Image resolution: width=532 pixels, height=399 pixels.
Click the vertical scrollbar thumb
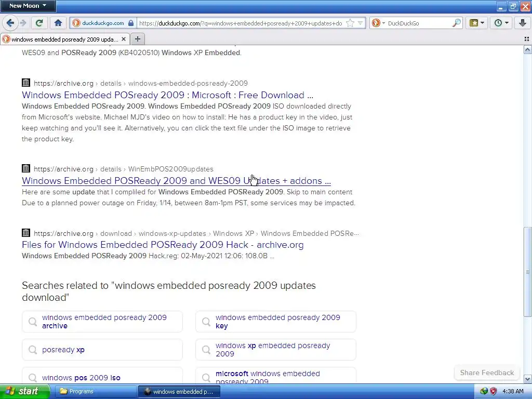pyautogui.click(x=528, y=272)
